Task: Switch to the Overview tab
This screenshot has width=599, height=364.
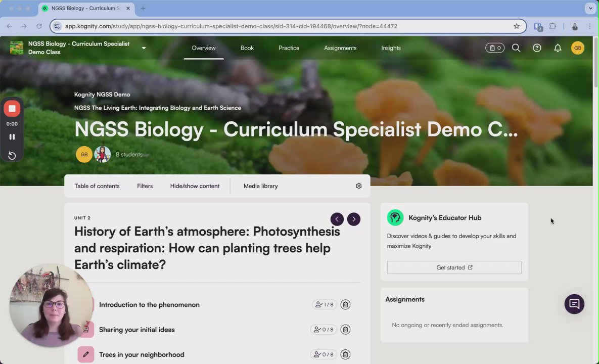Action: 204,48
